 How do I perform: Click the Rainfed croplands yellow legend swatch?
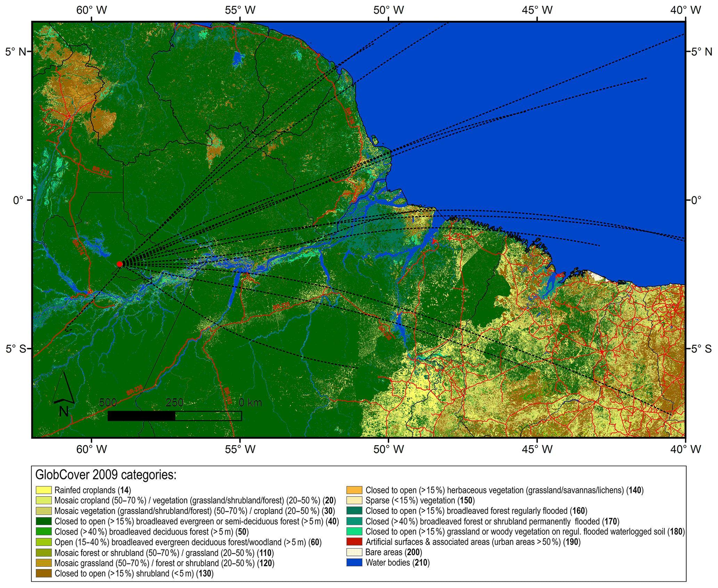click(x=43, y=490)
